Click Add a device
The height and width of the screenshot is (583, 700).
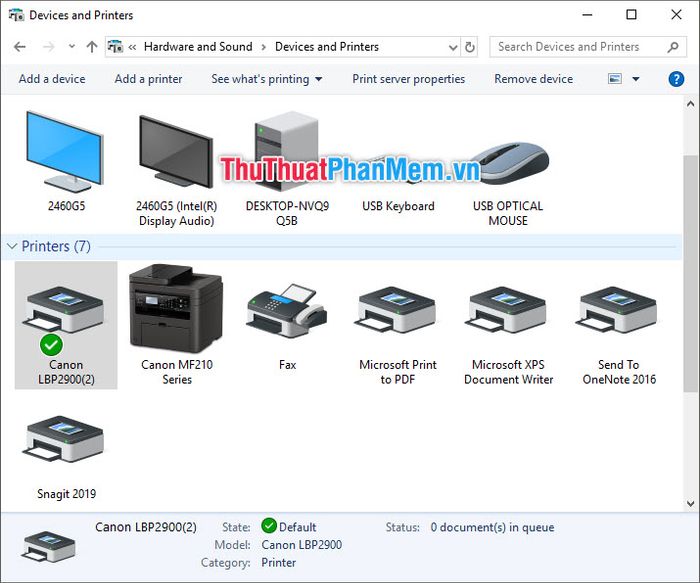tap(52, 79)
